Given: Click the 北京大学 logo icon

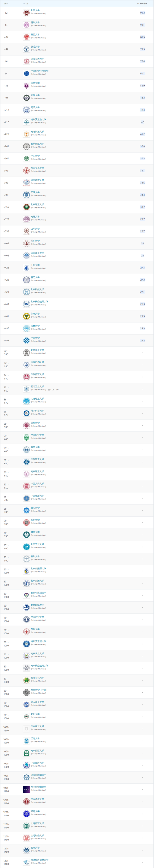Looking at the screenshot, I should point(26,13).
